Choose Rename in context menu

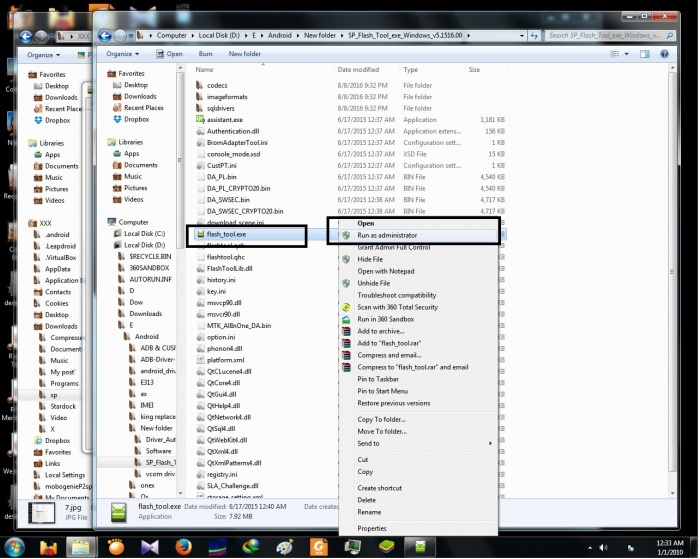click(x=419, y=512)
